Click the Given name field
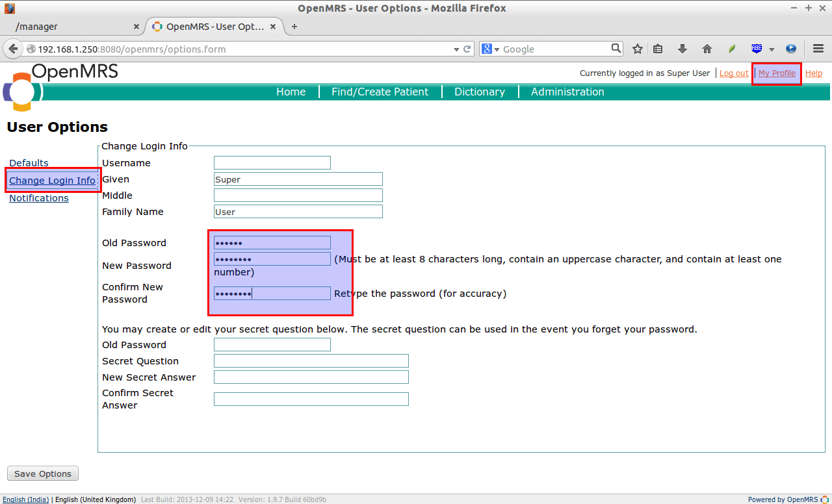 coord(298,179)
